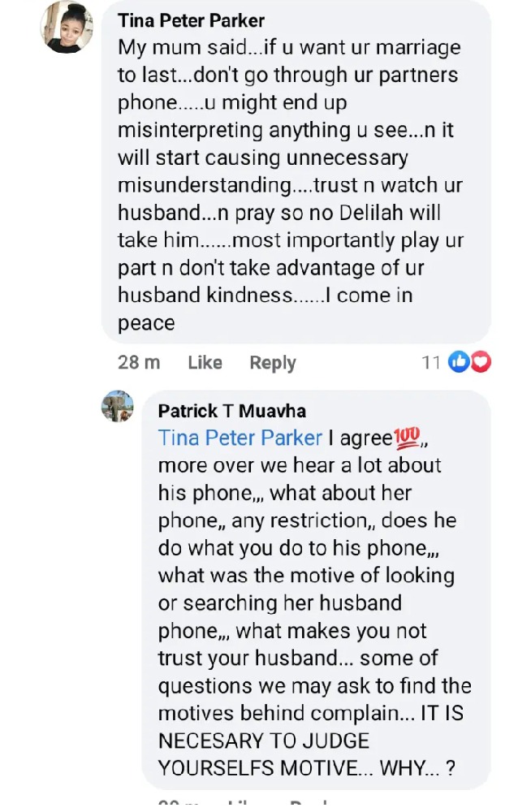Follow the blue Tina Peter Parker mention

240,438
